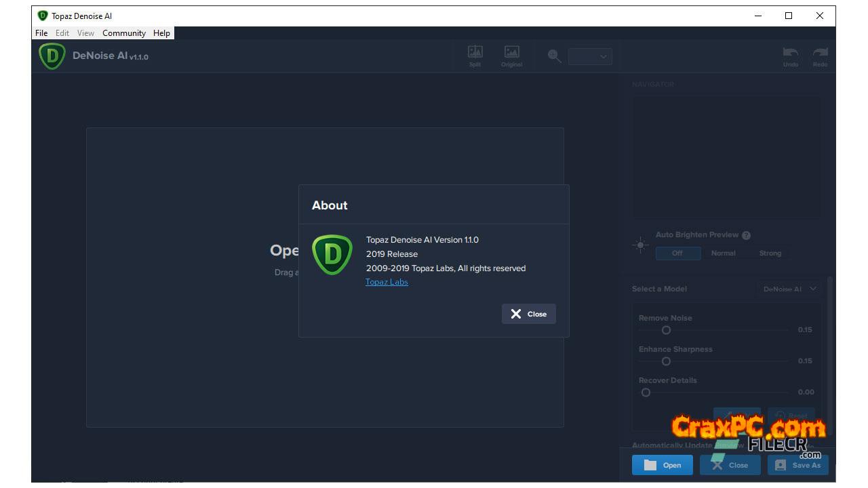Click the brightness sun icon
Viewport: 868px width, 488px height.
(x=640, y=246)
